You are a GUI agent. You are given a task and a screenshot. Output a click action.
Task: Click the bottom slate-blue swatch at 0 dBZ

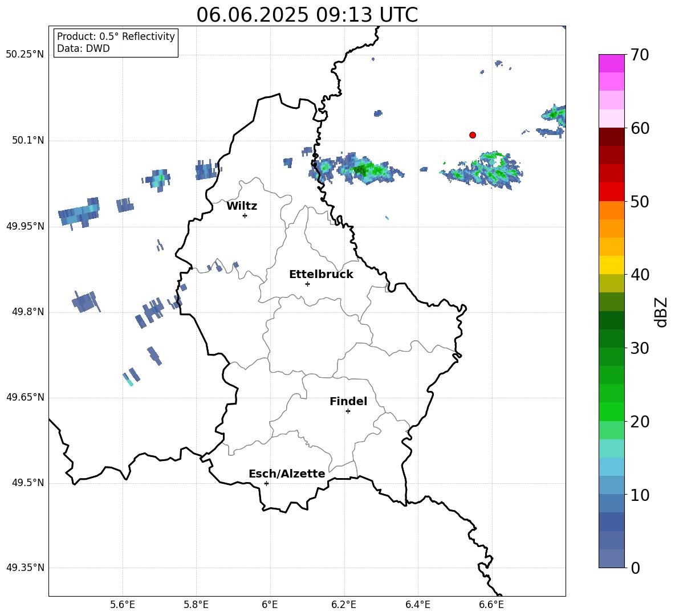click(611, 558)
